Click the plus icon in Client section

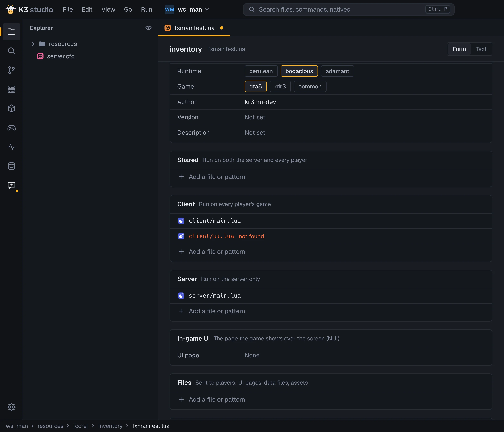[181, 252]
